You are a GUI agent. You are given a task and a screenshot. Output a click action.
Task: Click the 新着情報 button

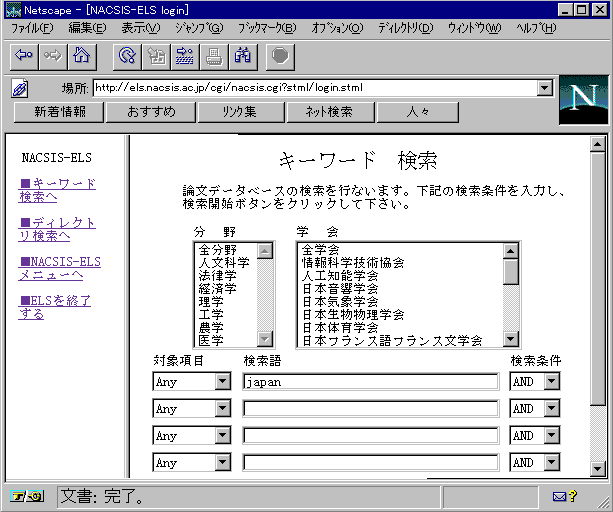tap(59, 112)
